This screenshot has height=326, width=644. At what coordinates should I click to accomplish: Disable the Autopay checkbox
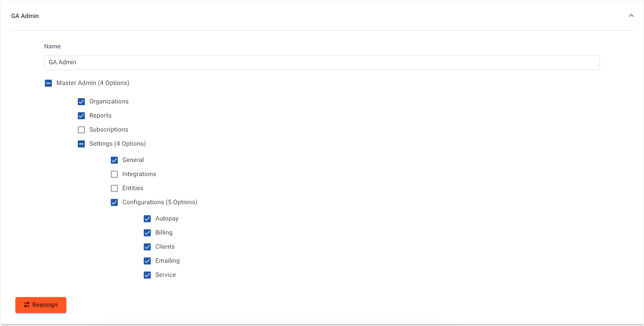click(147, 219)
